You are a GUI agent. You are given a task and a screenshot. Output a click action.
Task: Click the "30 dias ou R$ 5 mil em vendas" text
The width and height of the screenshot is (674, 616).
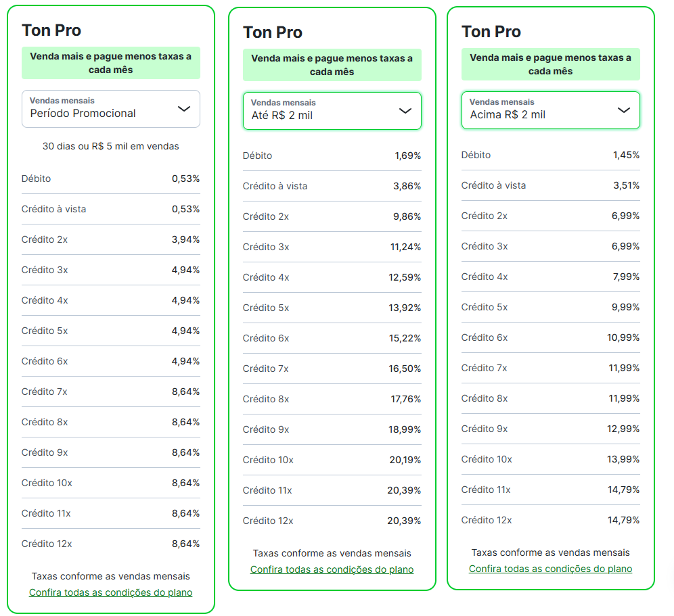111,146
